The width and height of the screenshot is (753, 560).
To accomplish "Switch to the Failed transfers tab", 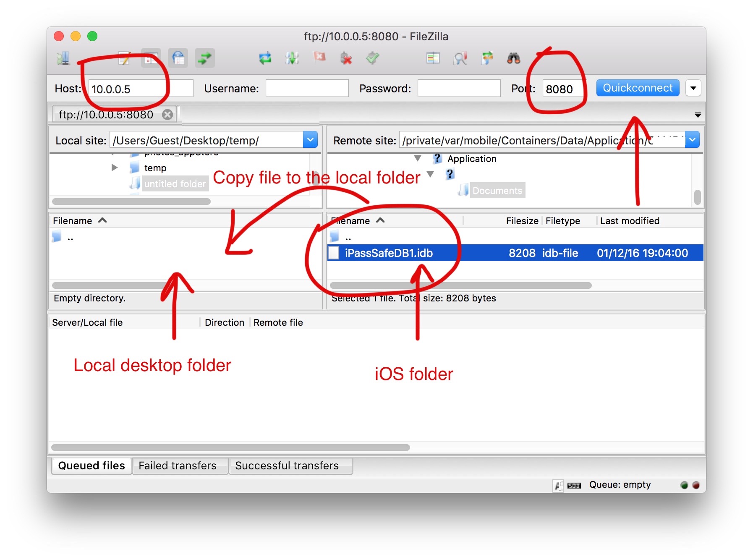I will (180, 466).
